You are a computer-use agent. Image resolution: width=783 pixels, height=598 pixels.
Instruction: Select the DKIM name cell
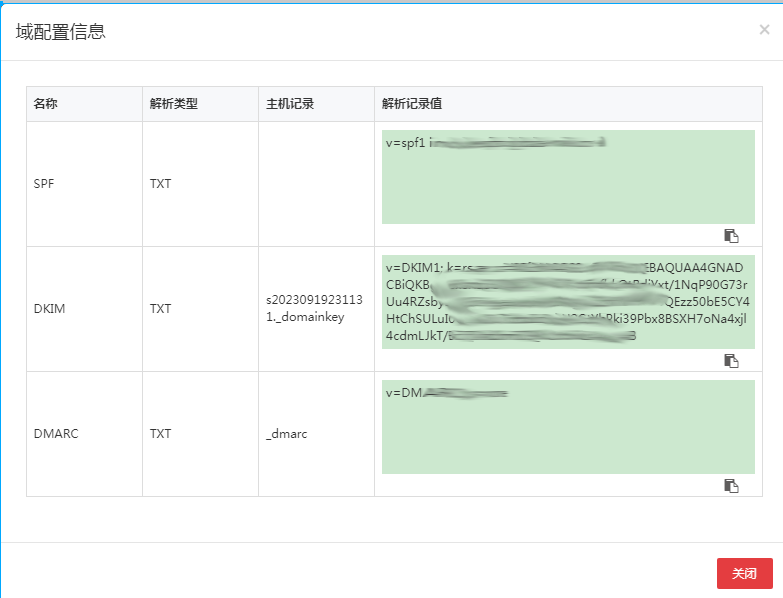(47, 309)
